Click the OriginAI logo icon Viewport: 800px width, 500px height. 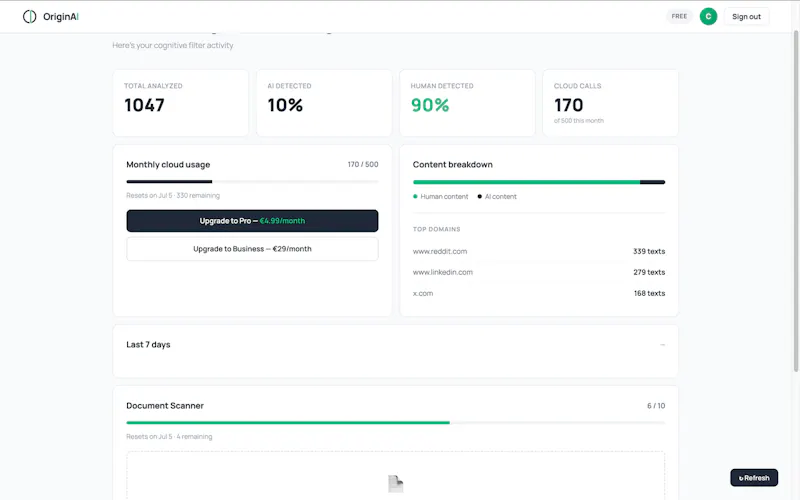point(30,17)
